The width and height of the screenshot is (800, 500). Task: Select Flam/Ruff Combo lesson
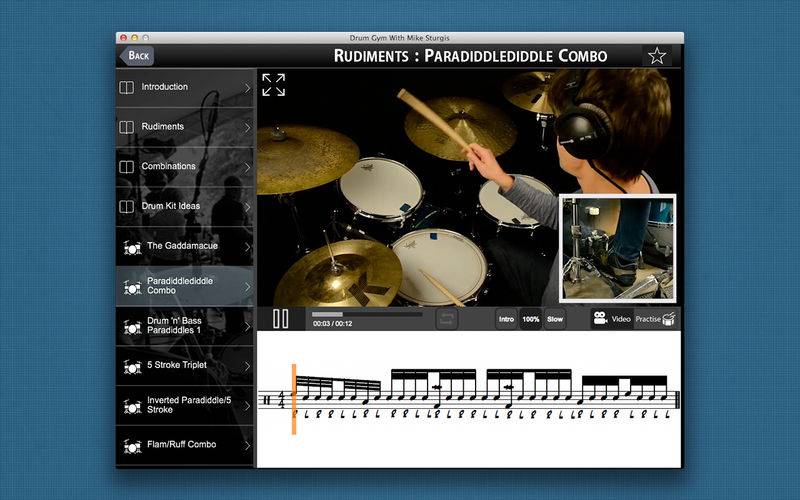click(185, 445)
